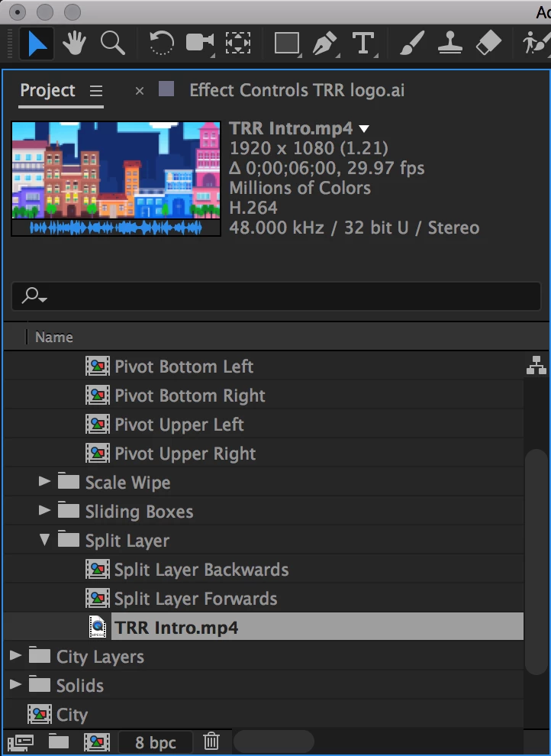Select the Hand tool

coord(74,44)
